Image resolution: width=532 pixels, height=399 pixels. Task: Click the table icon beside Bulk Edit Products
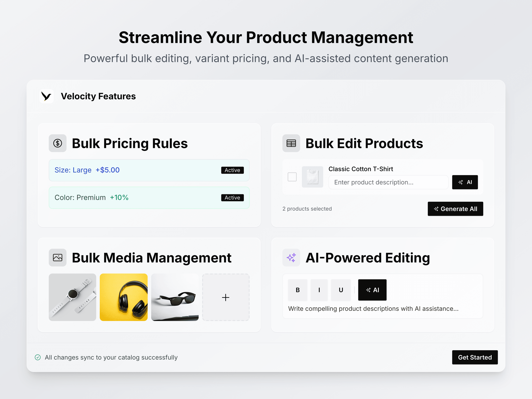(291, 143)
